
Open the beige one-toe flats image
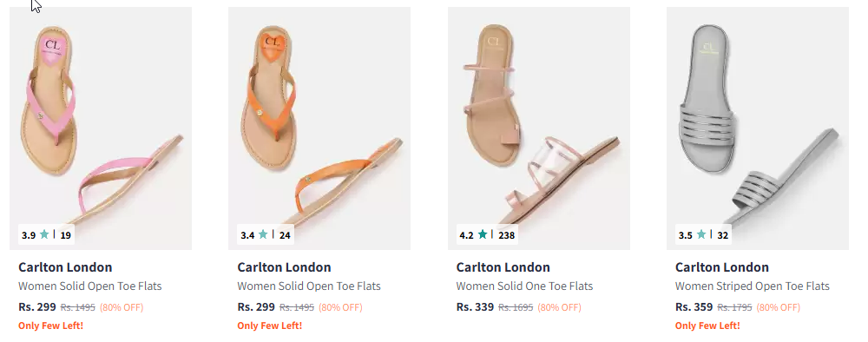coord(539,128)
